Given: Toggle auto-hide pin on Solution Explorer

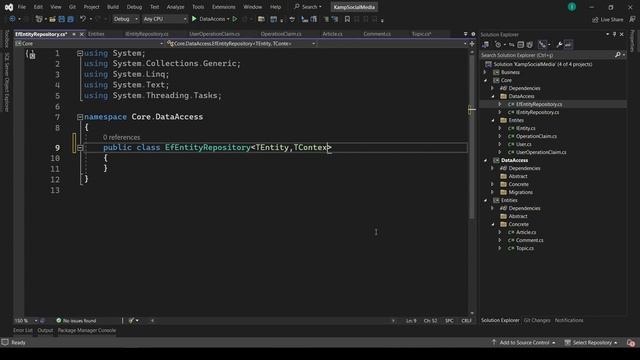Looking at the screenshot, I should point(614,34).
